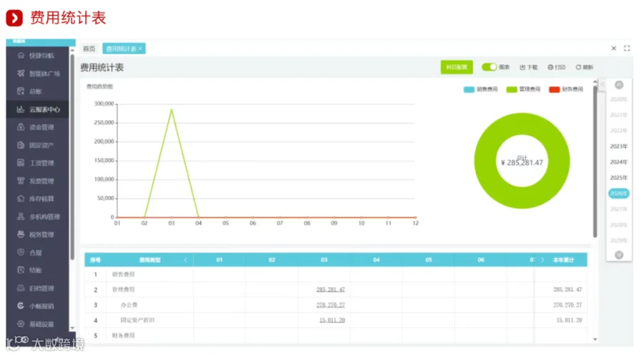Open 多机构管理 sidebar module
This screenshot has height=356, width=644.
(x=37, y=217)
